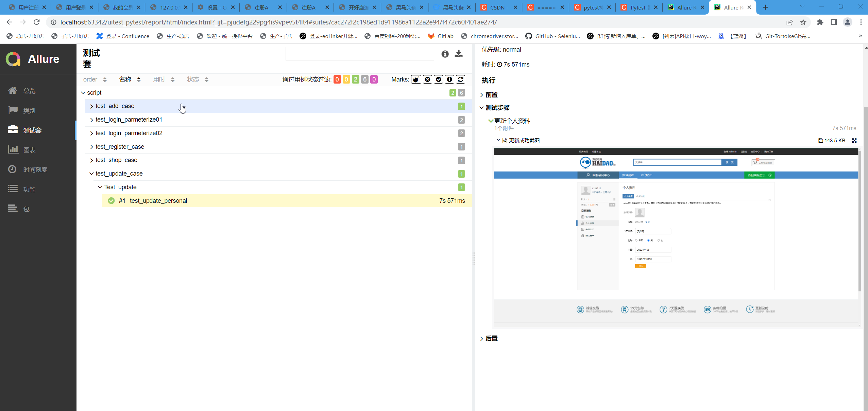Click the flaky bomb mark filter
This screenshot has width=868, height=411.
click(x=416, y=79)
